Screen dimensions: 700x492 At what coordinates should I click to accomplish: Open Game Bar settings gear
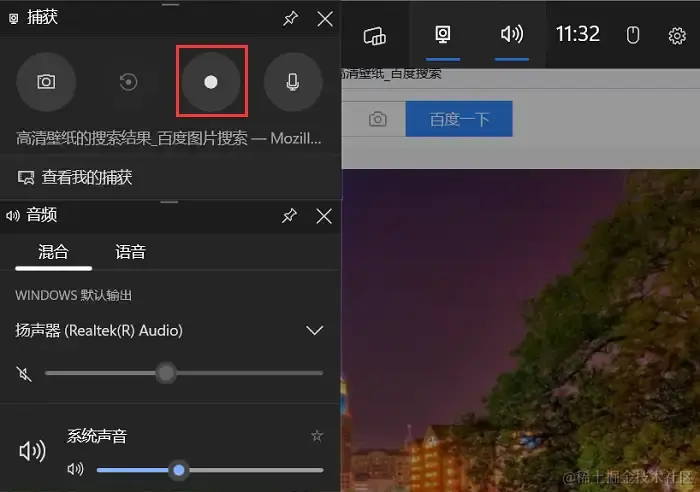tap(677, 35)
